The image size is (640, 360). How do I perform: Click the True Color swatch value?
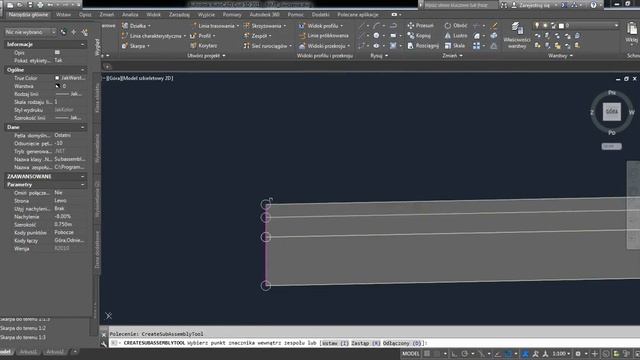pyautogui.click(x=70, y=78)
